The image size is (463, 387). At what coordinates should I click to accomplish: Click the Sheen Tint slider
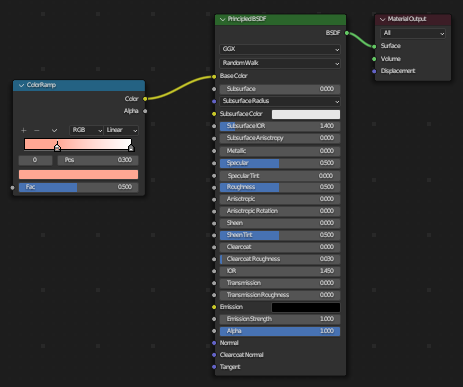(280, 235)
